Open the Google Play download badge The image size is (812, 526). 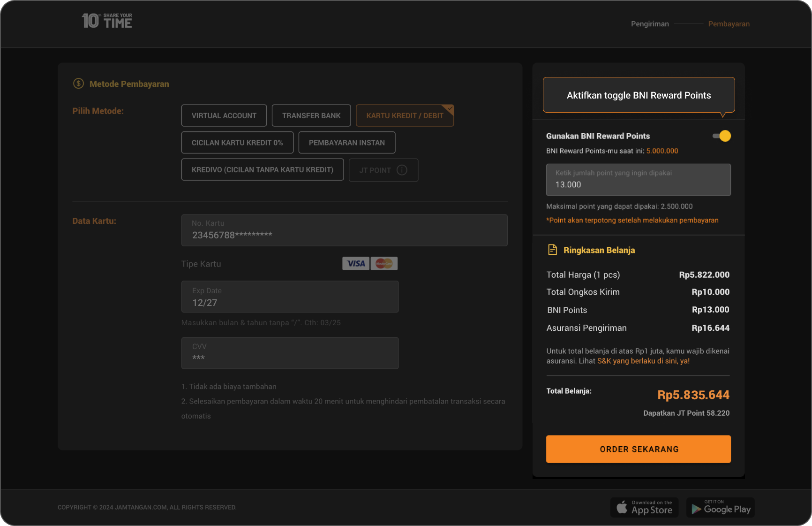pyautogui.click(x=721, y=507)
